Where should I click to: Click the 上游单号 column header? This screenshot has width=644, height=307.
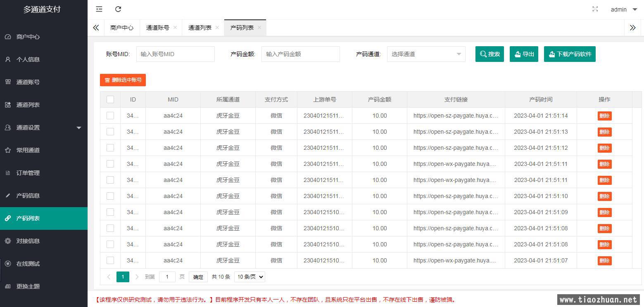pyautogui.click(x=325, y=99)
